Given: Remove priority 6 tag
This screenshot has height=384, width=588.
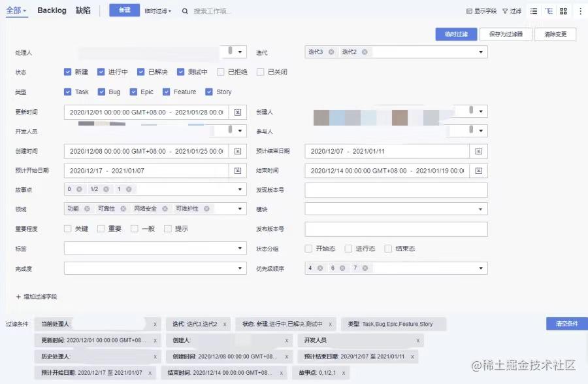Looking at the screenshot, I should [342, 268].
